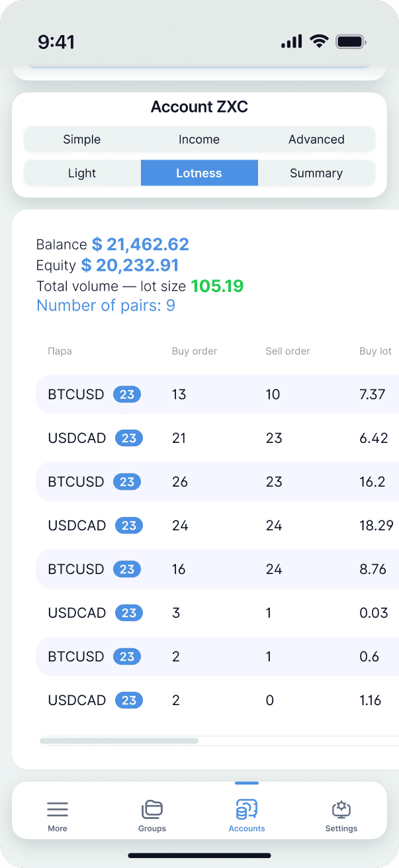This screenshot has width=399, height=868.
Task: Click the horizontal table scrollbar thumb
Action: pyautogui.click(x=119, y=741)
